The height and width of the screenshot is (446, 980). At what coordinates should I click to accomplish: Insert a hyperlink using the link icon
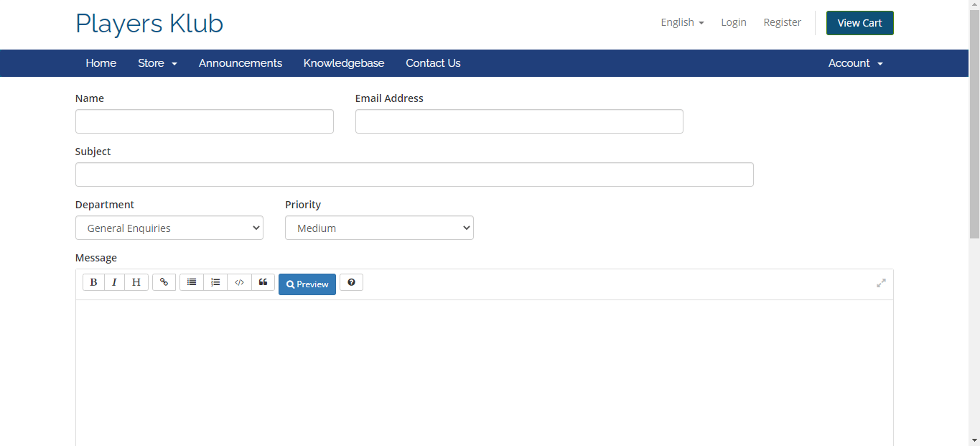click(164, 282)
